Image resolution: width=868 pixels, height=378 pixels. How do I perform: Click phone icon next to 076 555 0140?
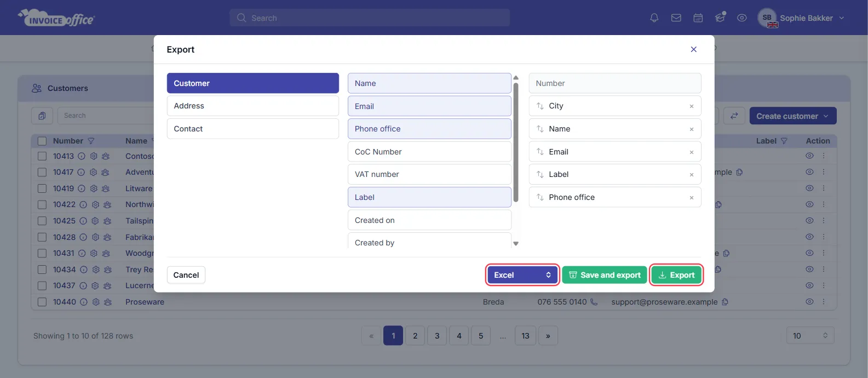[x=594, y=302]
